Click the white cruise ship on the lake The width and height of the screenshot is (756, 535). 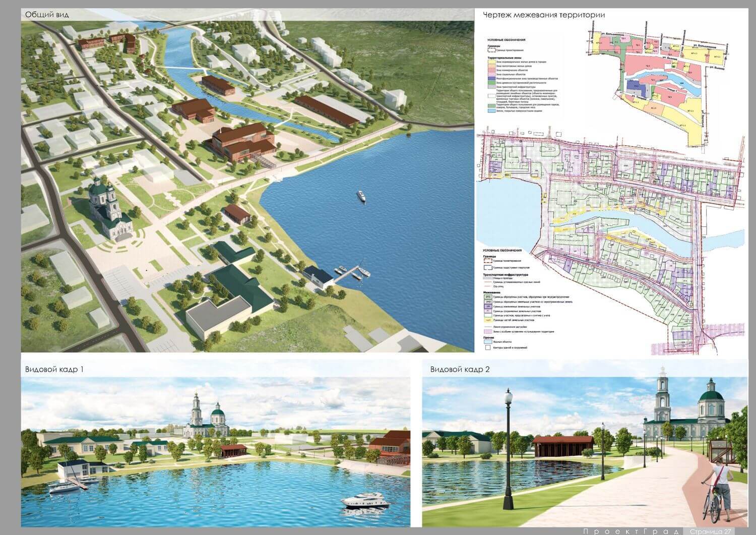coord(361,197)
